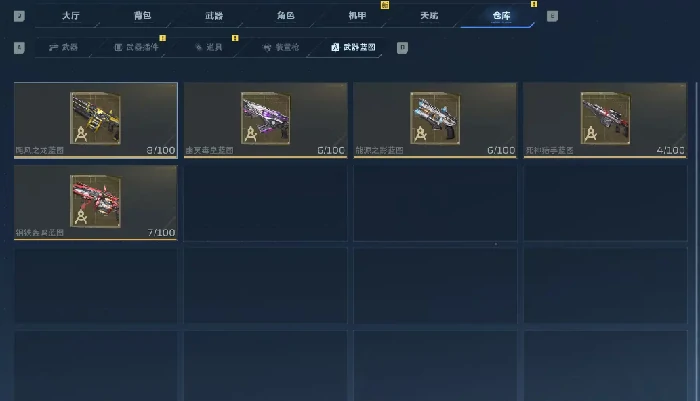
Task: Open the 道具 sub-tab
Action: [x=209, y=47]
